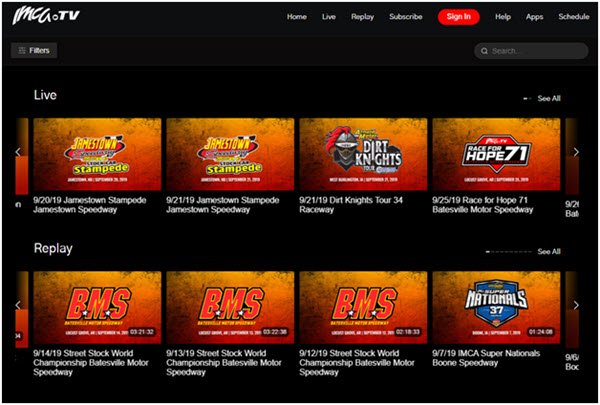600x405 pixels.
Task: Advance the Replay carousel with right arrow
Action: click(x=576, y=305)
